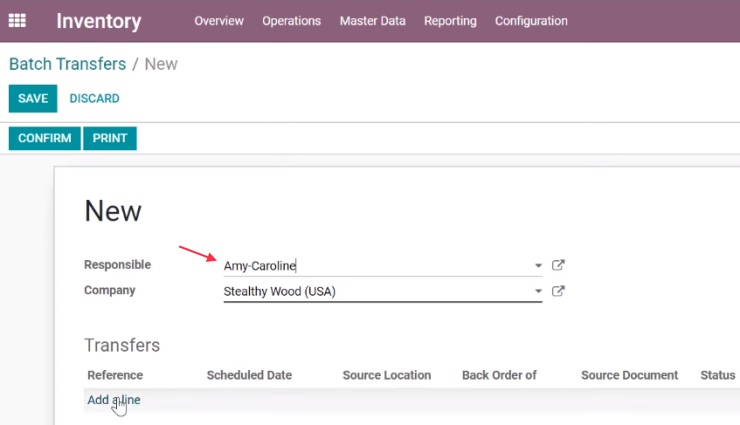
Task: Confirm the batch transfer
Action: (44, 138)
